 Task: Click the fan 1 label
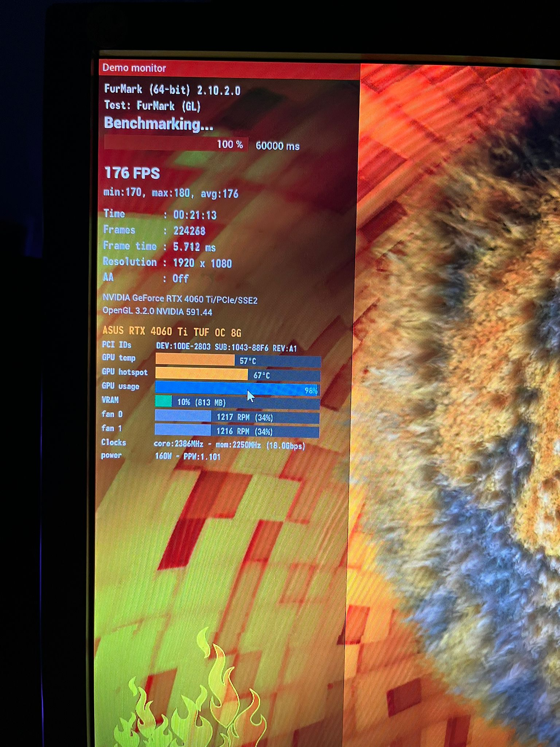pos(112,428)
